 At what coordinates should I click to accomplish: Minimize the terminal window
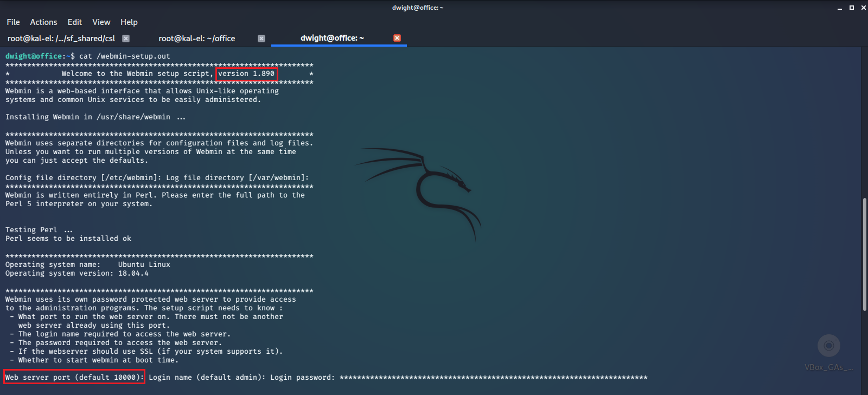pos(840,8)
